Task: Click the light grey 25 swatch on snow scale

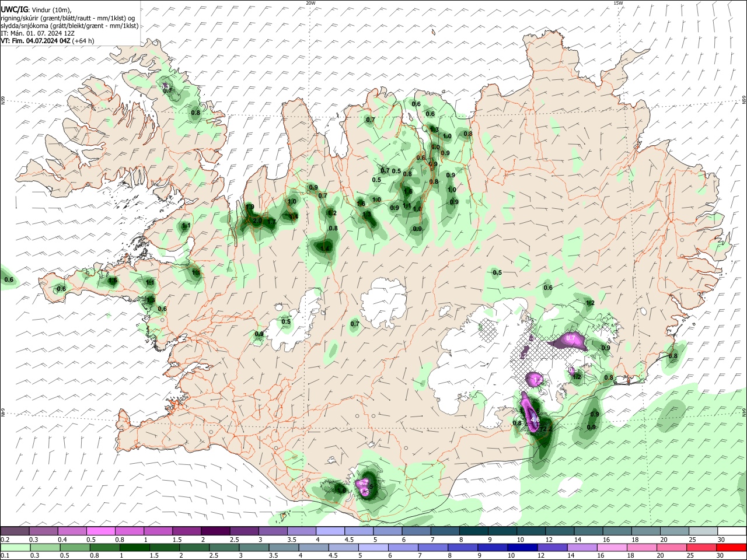Action: [x=703, y=531]
